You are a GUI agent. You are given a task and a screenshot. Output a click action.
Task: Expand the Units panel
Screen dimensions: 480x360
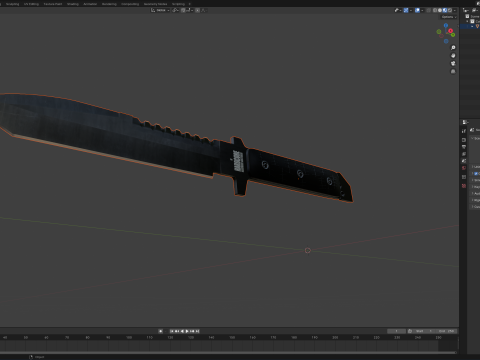pyautogui.click(x=475, y=167)
